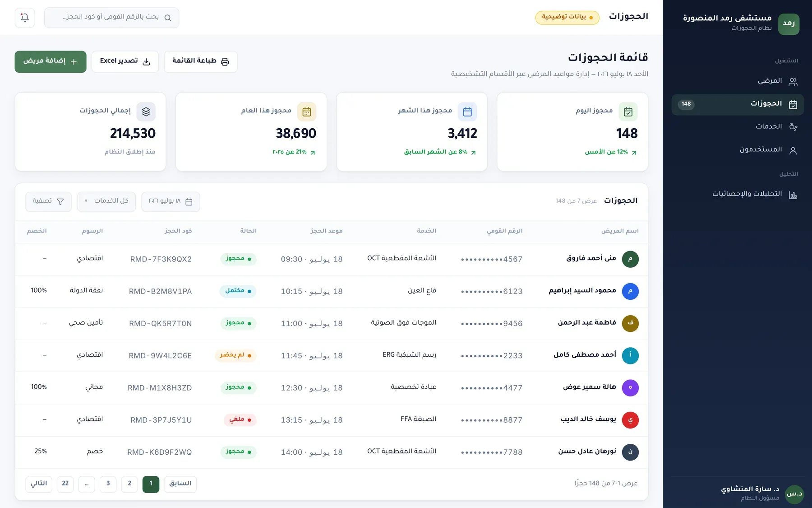Click the national ID search field
Viewport: 812px width, 508px height.
(111, 18)
